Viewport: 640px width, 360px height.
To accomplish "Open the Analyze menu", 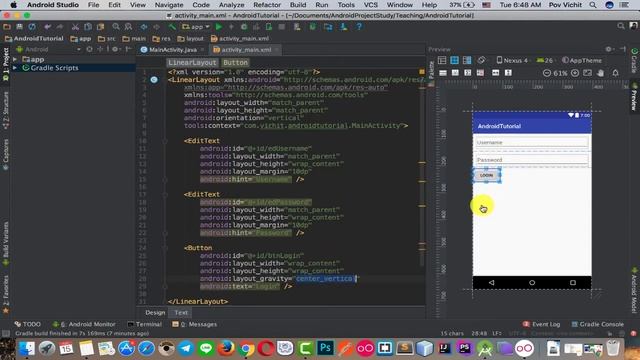I will (231, 5).
